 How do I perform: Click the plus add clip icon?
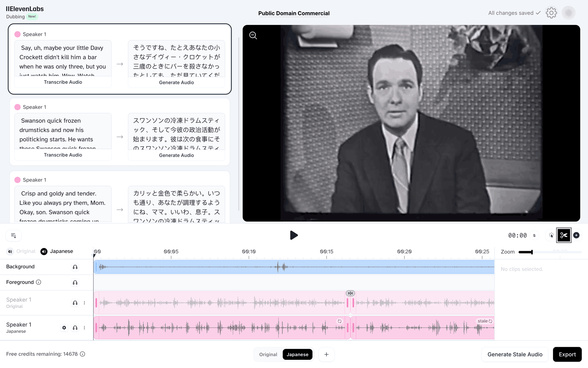pos(576,235)
